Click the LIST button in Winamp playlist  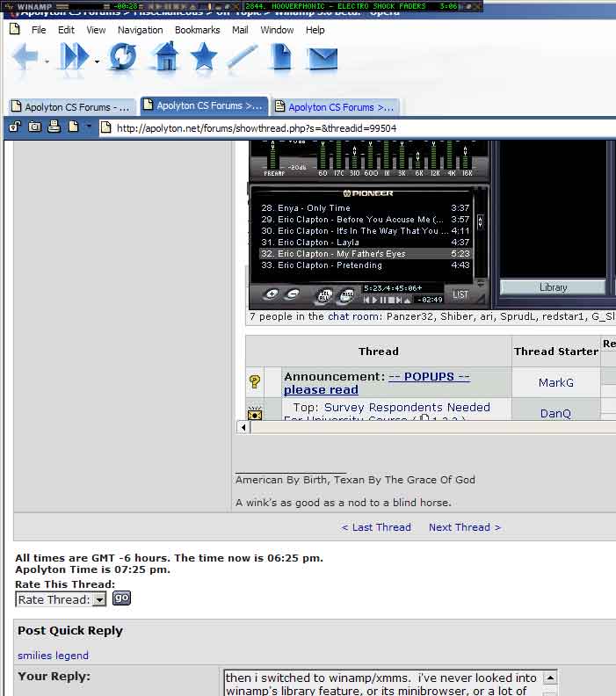[460, 294]
